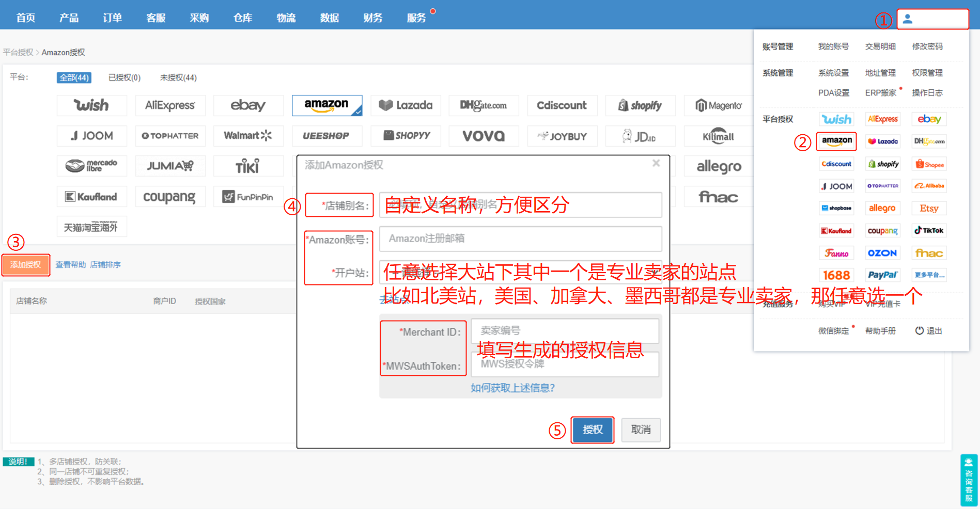
Task: Click the Amazon icon in the sidebar panel
Action: point(836,141)
